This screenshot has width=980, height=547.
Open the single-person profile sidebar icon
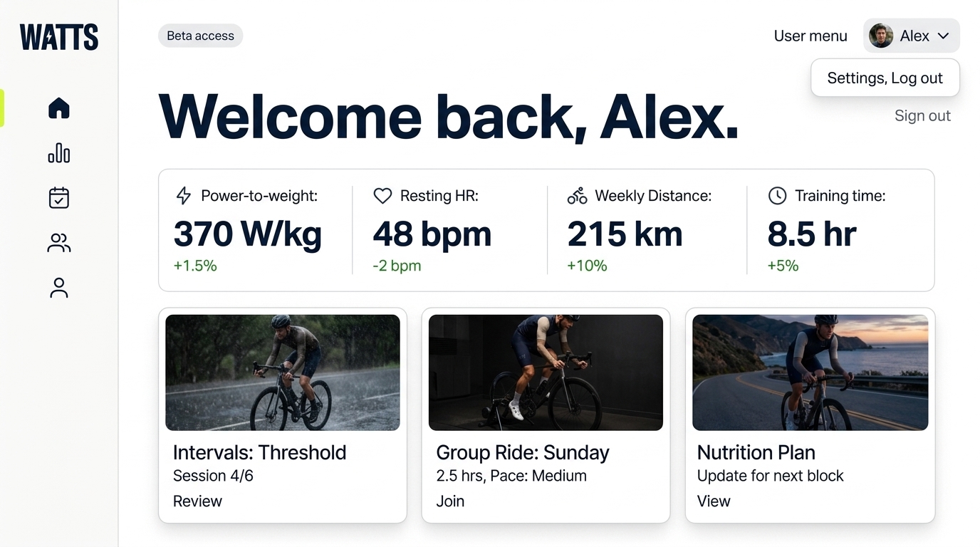(59, 288)
